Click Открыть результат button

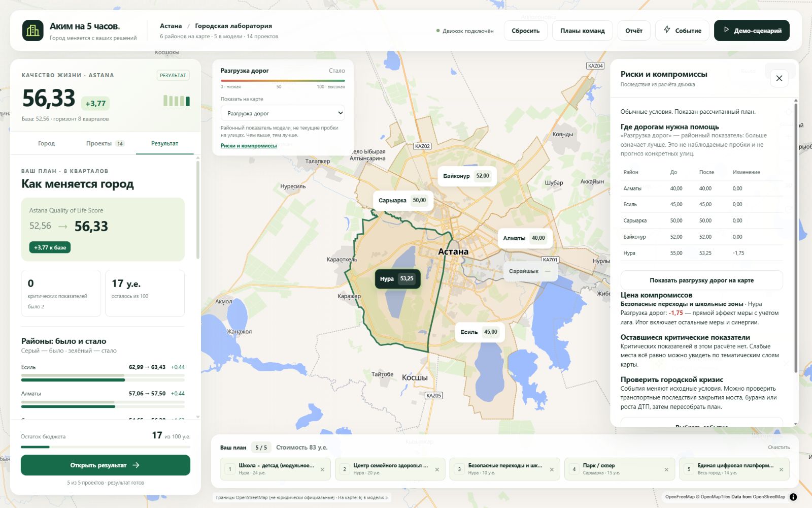(x=106, y=465)
